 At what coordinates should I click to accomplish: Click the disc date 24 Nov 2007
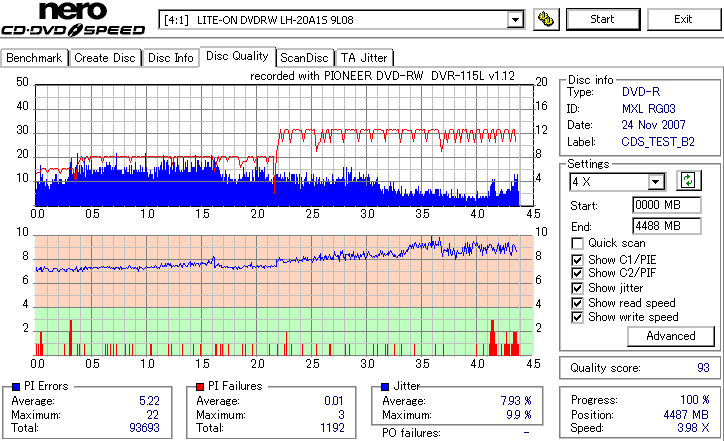tap(653, 125)
